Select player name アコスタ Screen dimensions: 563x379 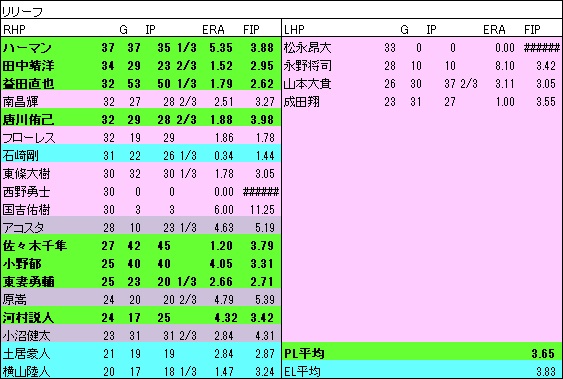coord(24,228)
